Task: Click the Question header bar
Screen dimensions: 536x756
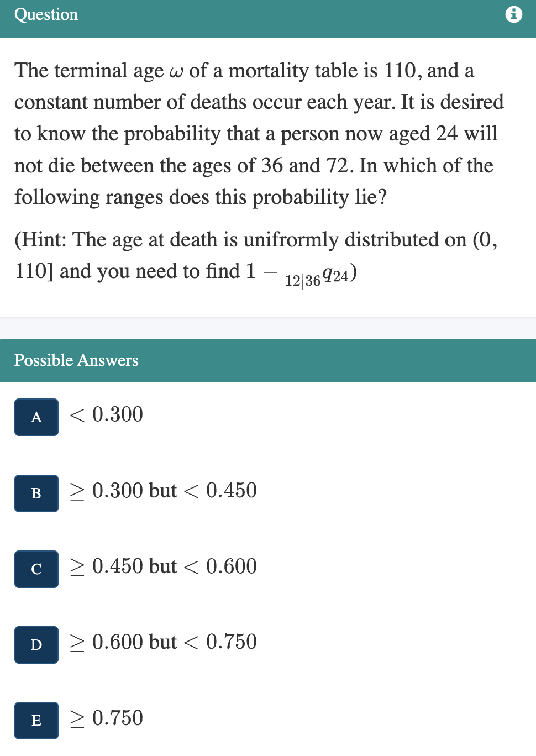Action: 268,14
